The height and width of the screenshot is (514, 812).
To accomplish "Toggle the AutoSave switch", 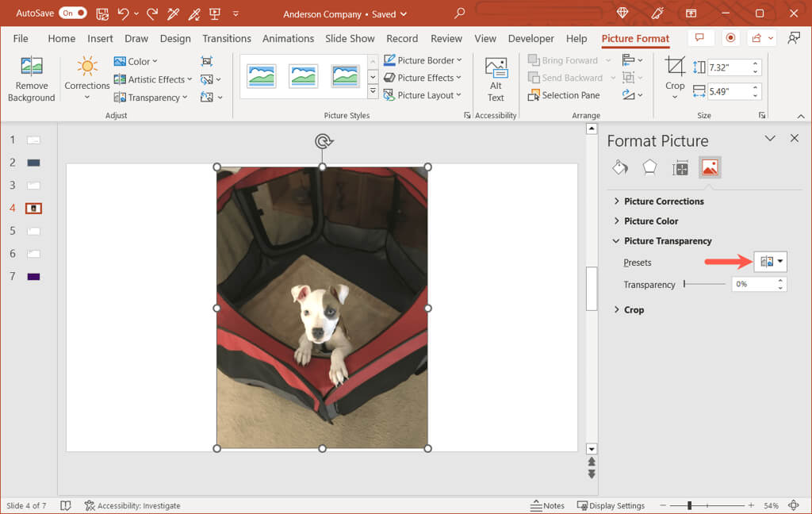I will (x=72, y=13).
